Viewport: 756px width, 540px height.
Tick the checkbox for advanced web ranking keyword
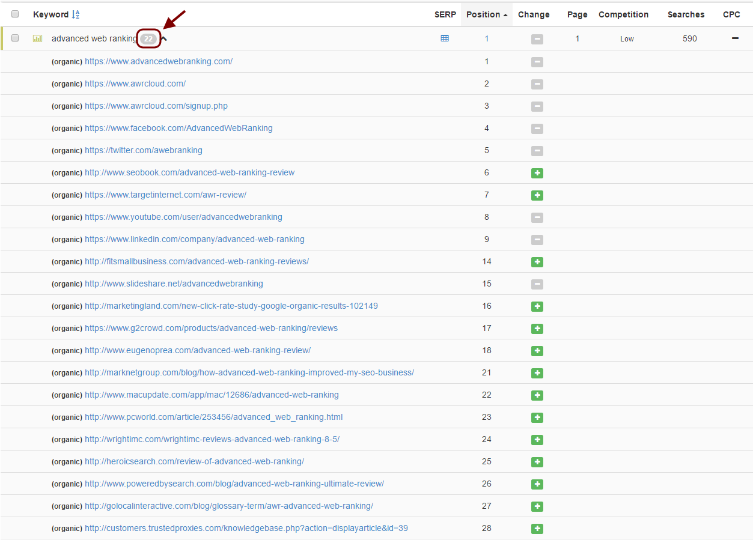pyautogui.click(x=15, y=38)
